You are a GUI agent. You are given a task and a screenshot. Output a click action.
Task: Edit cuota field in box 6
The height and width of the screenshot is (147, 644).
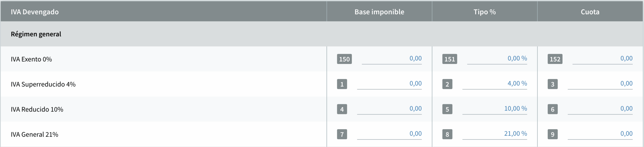click(600, 109)
